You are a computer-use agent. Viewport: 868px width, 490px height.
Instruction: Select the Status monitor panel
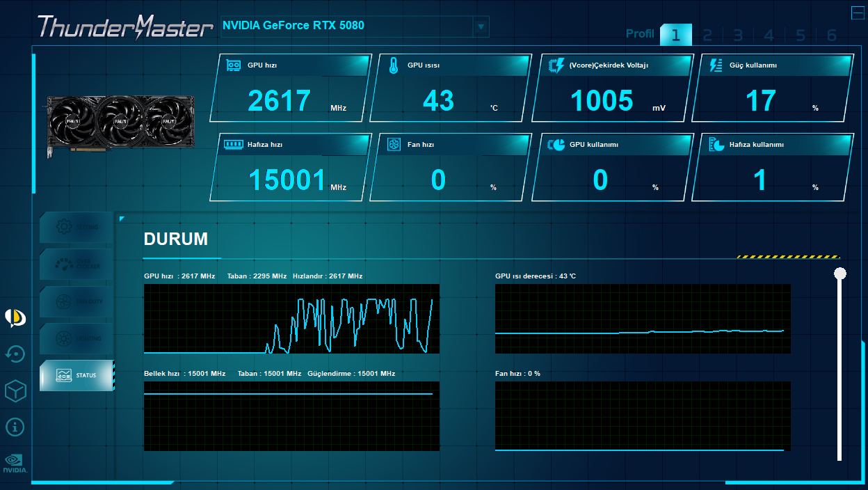point(77,375)
